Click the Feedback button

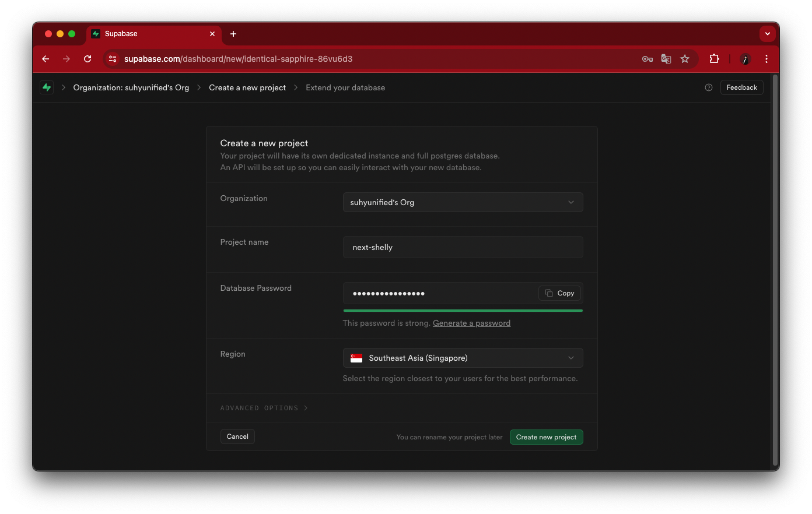coord(742,87)
